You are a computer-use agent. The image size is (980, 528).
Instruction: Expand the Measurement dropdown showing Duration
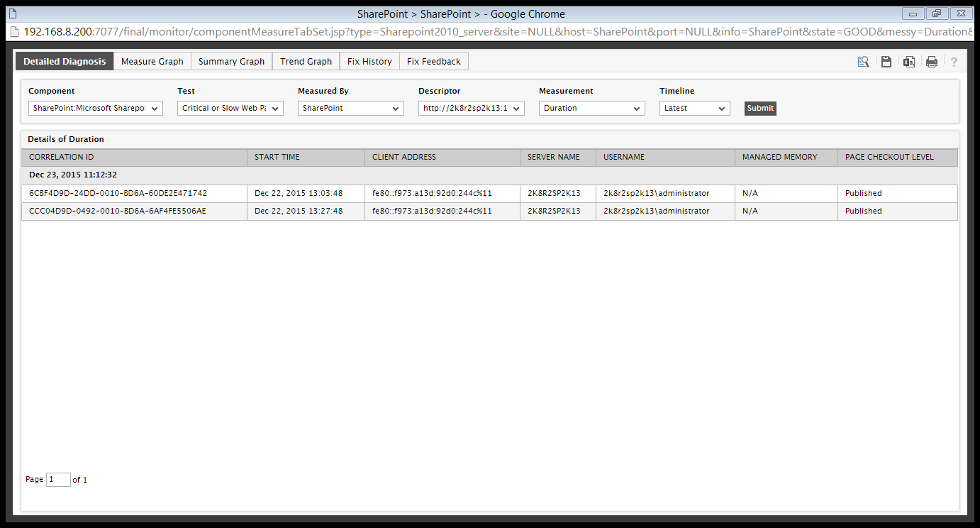(x=592, y=108)
